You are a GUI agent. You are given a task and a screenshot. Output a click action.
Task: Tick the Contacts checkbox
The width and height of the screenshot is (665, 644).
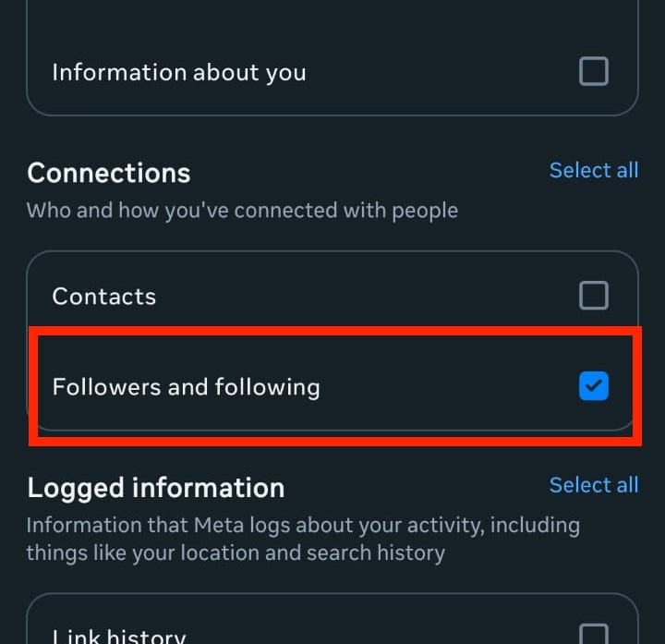tap(593, 296)
